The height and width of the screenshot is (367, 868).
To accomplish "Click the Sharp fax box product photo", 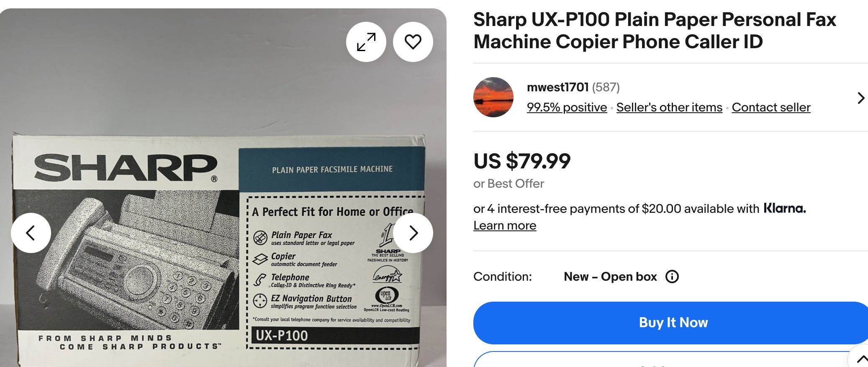I will click(x=223, y=188).
